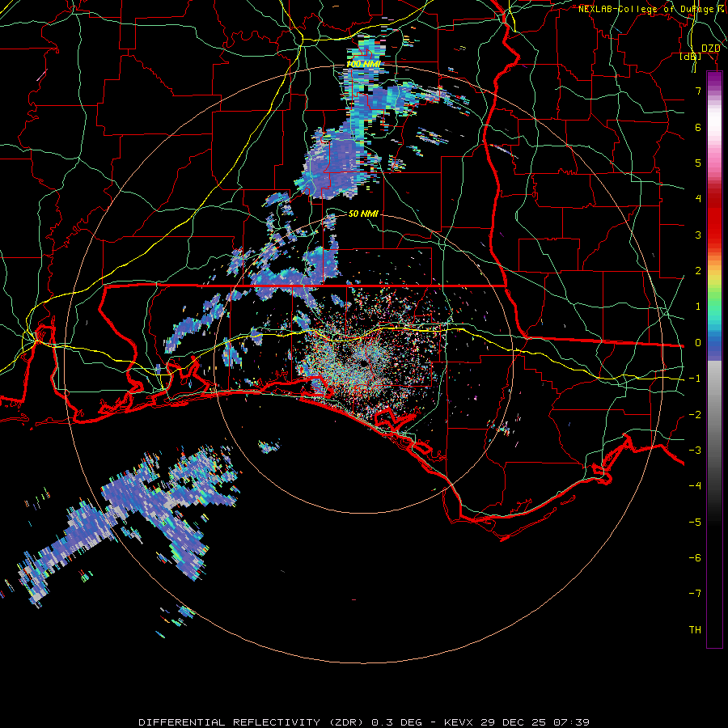Image resolution: width=728 pixels, height=728 pixels.
Task: Click the color scale value -2
Action: 695,415
